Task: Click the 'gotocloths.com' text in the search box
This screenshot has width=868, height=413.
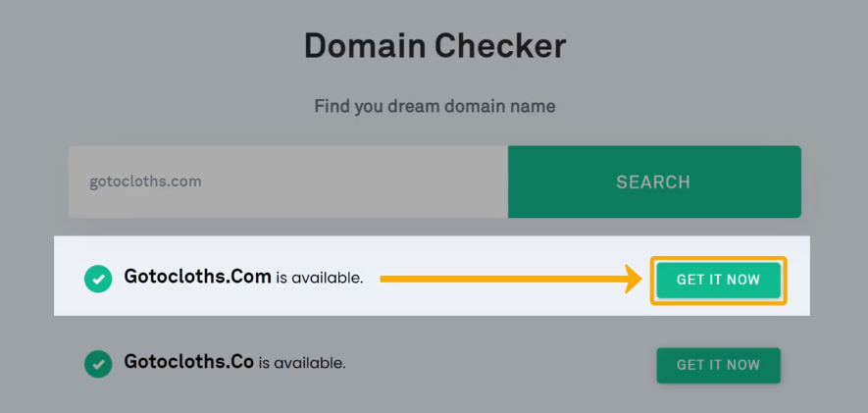Action: coord(145,181)
